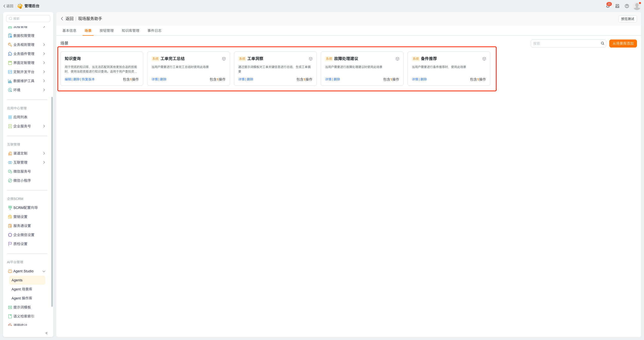
Task: Click 恢复版本 link on 知识查询 card
Action: tap(88, 79)
